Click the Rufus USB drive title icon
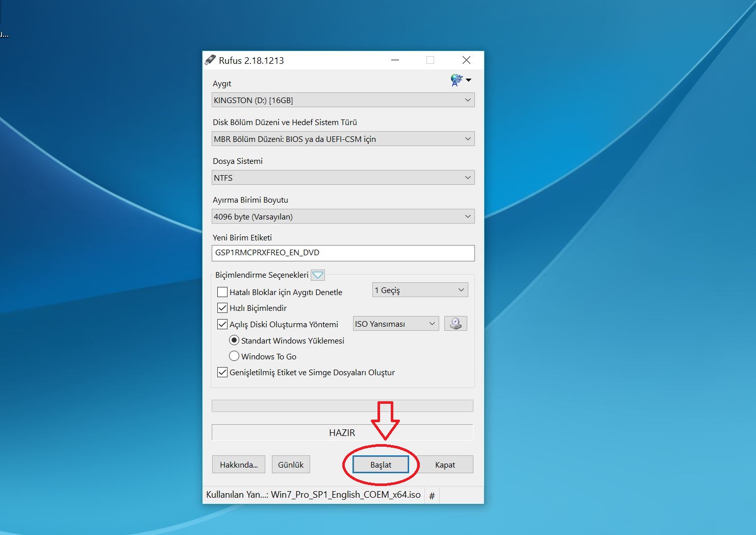 pyautogui.click(x=210, y=60)
